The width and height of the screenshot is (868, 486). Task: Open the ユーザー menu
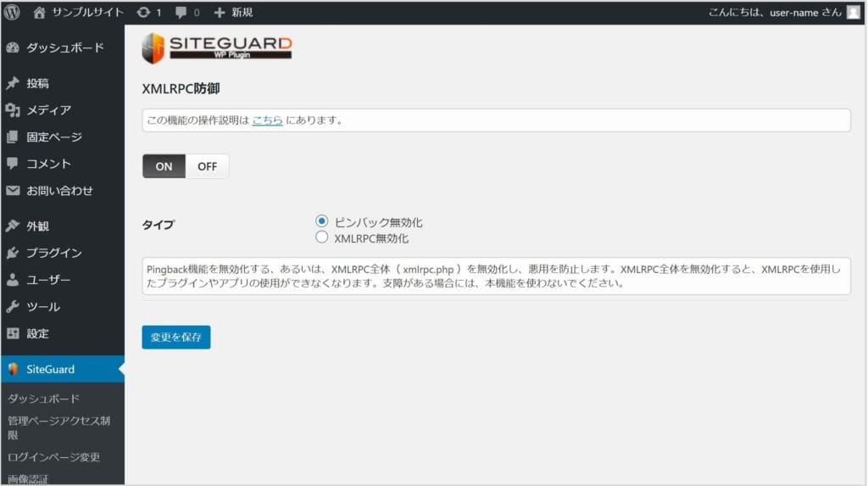63,280
